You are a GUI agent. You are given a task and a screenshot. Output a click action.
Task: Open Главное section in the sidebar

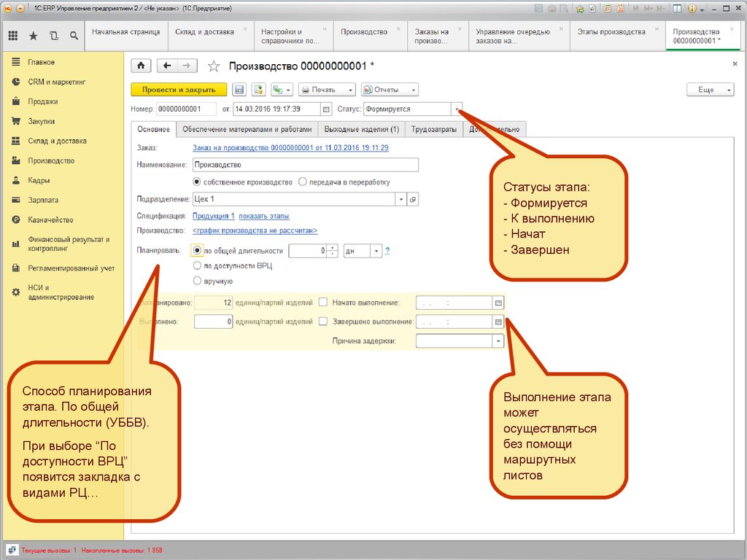pos(41,63)
